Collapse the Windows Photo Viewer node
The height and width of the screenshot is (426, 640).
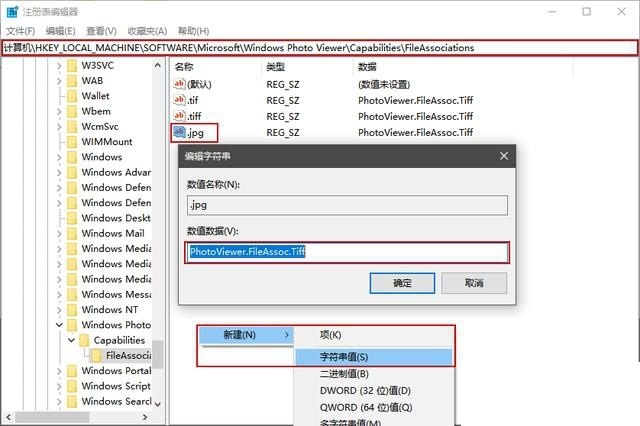pos(59,325)
